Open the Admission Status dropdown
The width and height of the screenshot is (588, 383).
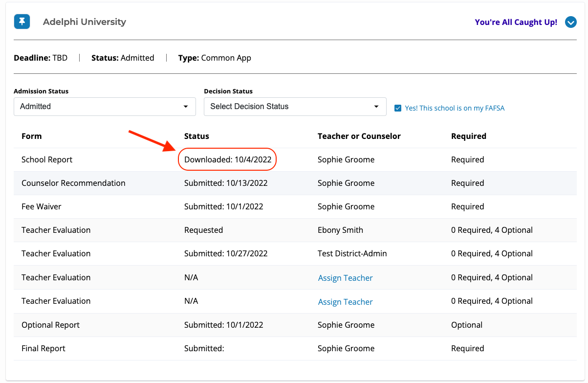click(x=105, y=107)
